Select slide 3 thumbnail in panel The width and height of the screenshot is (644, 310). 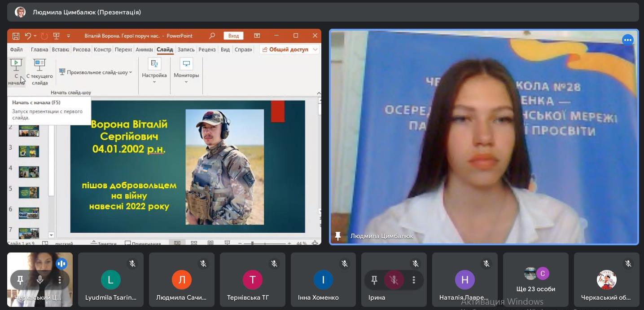click(x=29, y=151)
